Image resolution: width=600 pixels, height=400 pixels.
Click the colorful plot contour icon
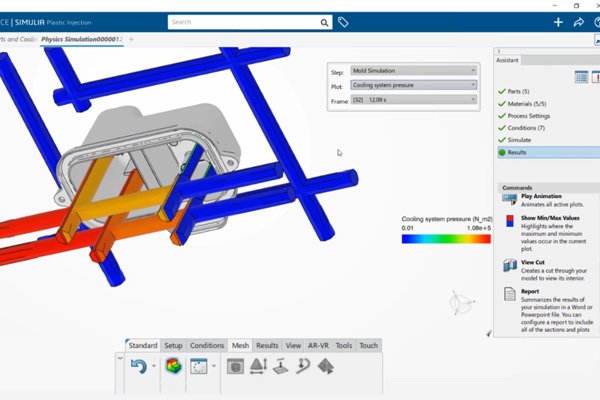tap(174, 367)
